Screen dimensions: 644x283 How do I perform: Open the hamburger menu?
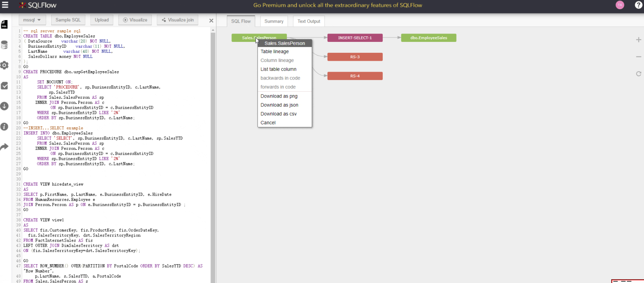point(5,5)
